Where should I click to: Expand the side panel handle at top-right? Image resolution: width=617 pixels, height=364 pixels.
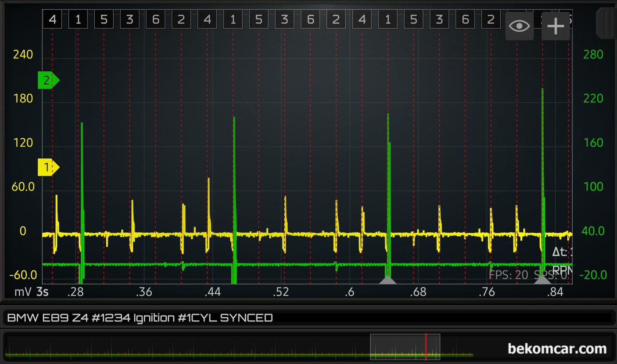click(606, 23)
